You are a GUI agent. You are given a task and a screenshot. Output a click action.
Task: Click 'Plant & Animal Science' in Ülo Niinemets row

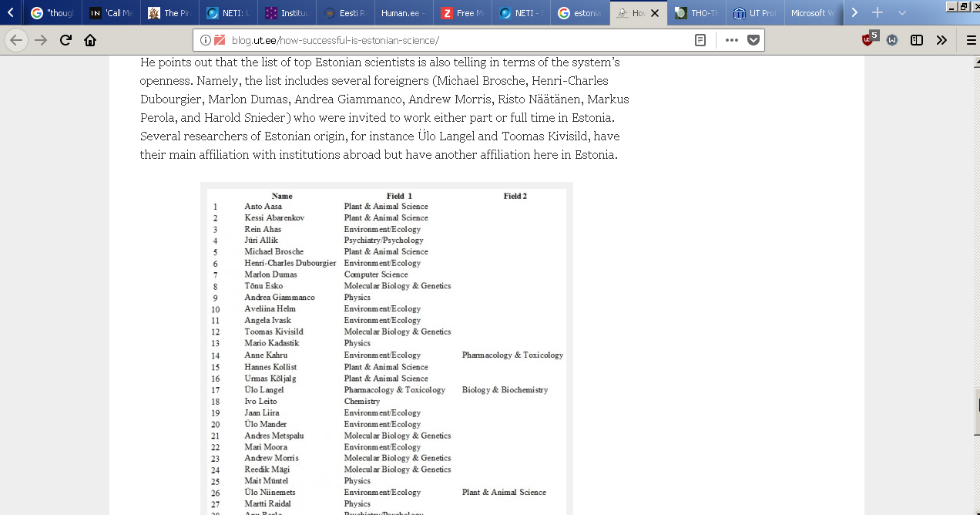point(504,493)
